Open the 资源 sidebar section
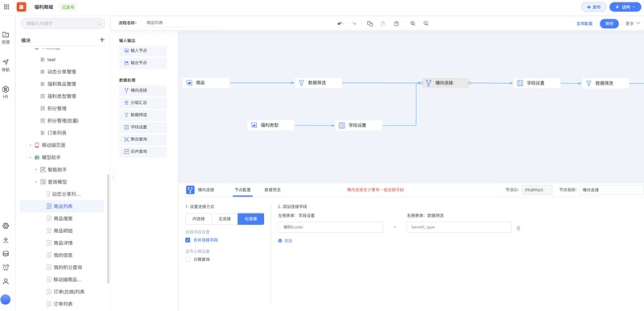Viewport: 644px width, 311px height. click(6, 37)
